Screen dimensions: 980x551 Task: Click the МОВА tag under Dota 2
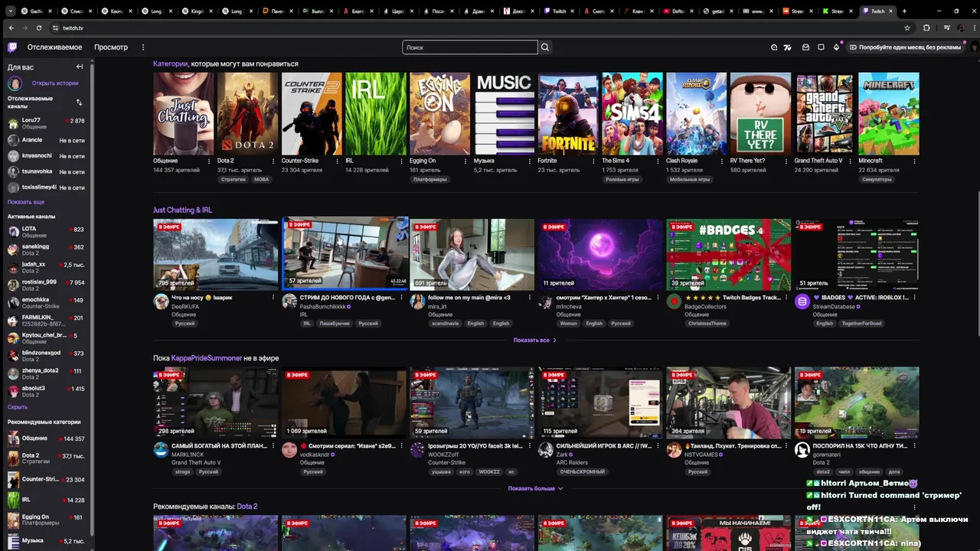coord(261,180)
